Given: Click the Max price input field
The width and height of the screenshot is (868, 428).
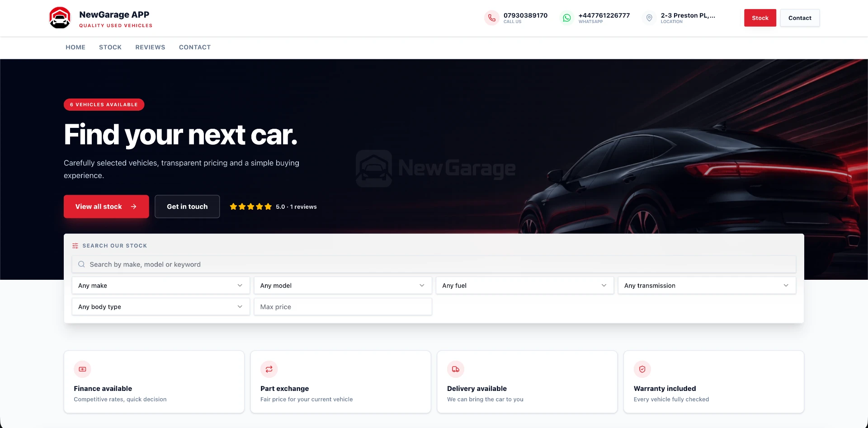Looking at the screenshot, I should [343, 307].
